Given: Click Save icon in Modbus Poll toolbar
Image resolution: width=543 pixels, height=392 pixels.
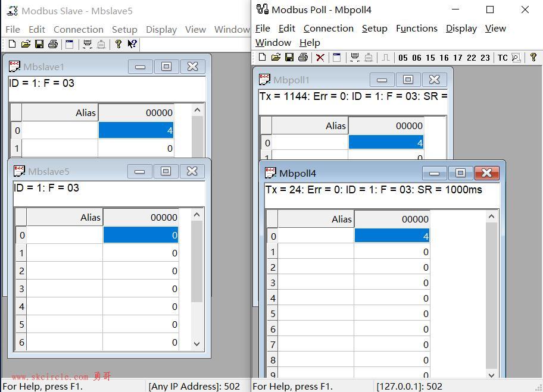Looking at the screenshot, I should click(289, 57).
